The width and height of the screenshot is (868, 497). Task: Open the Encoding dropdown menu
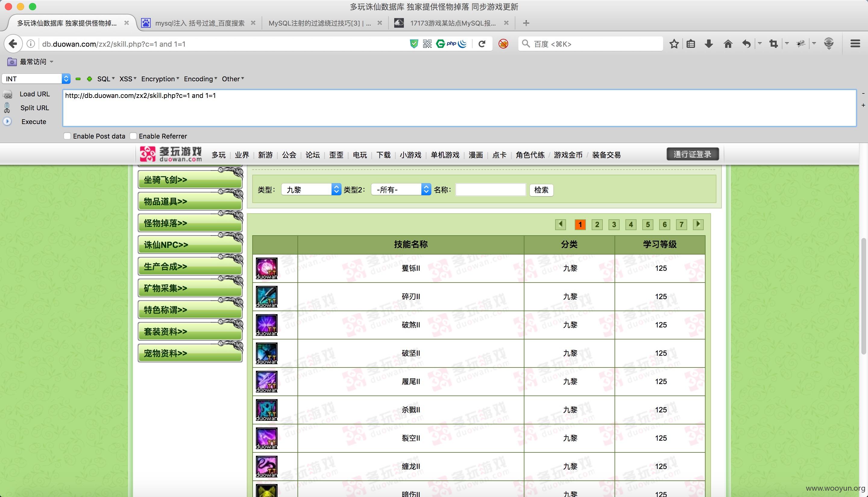[200, 79]
